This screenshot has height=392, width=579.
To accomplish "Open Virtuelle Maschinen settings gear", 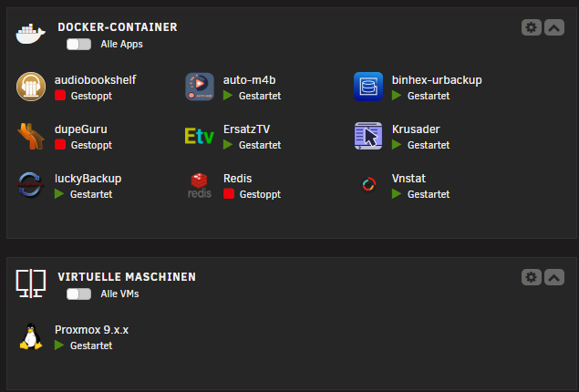I will click(x=532, y=277).
